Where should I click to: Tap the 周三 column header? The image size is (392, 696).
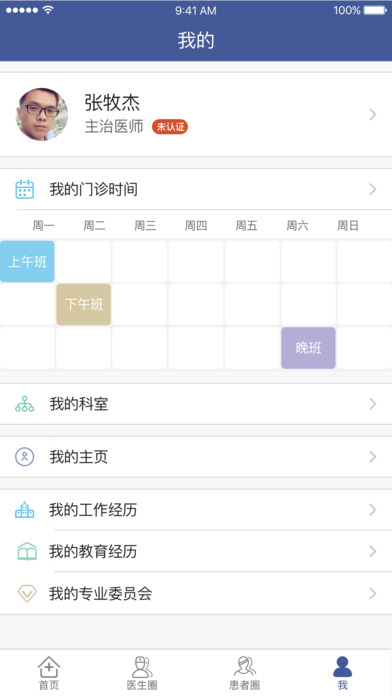tap(145, 226)
